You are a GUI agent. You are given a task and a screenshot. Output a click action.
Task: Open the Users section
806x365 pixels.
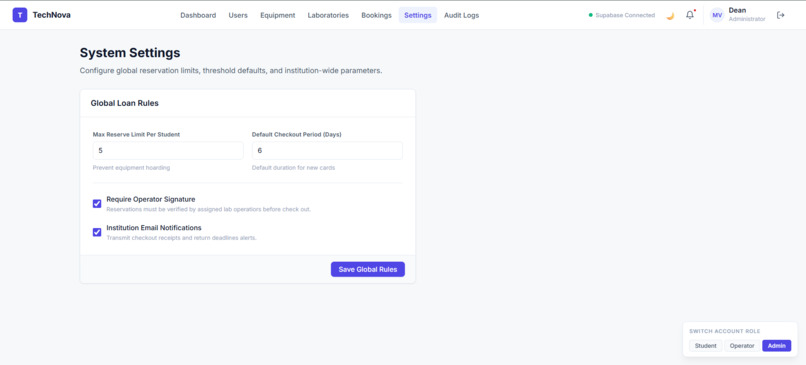point(238,15)
